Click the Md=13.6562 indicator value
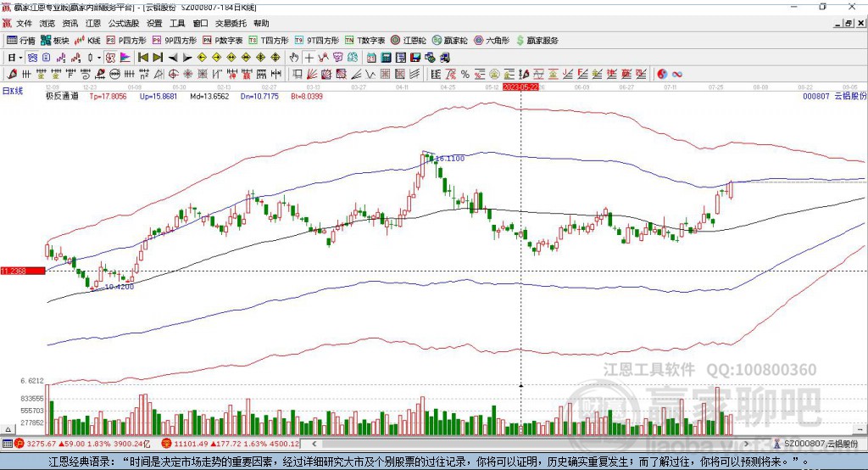Image resolution: width=868 pixels, height=470 pixels. point(209,96)
